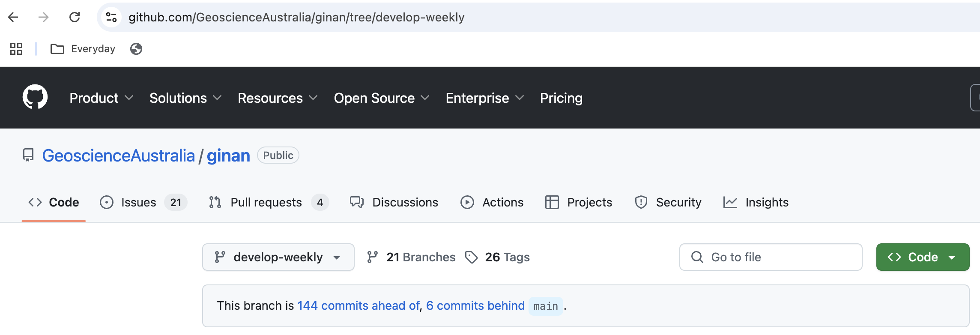Reload the current page
The image size is (980, 335).
point(75,17)
